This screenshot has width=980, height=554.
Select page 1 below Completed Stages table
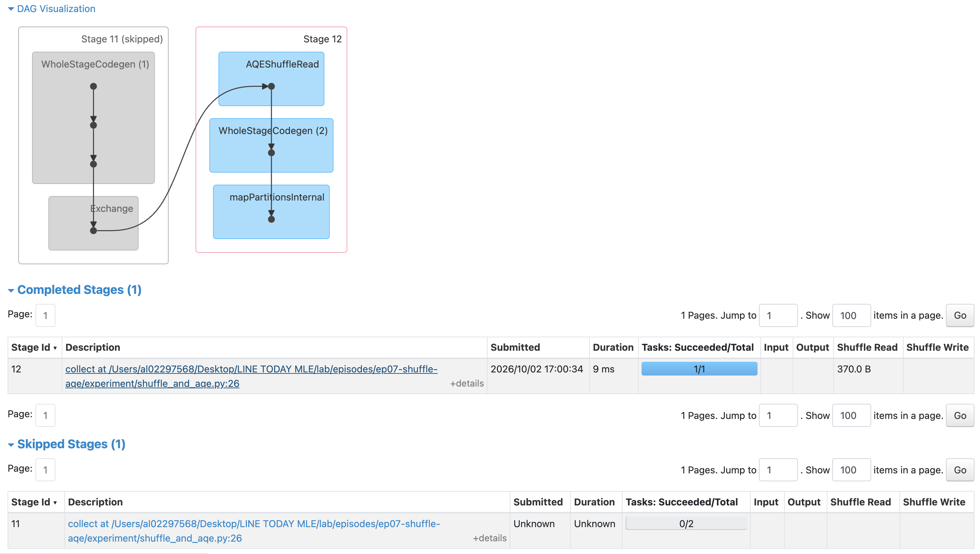(45, 415)
